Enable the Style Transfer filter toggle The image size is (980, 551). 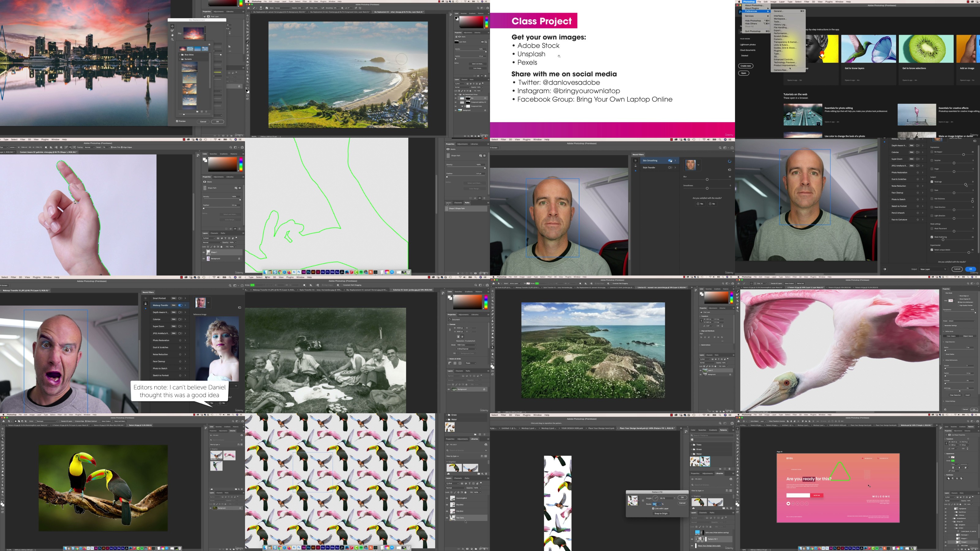(670, 168)
